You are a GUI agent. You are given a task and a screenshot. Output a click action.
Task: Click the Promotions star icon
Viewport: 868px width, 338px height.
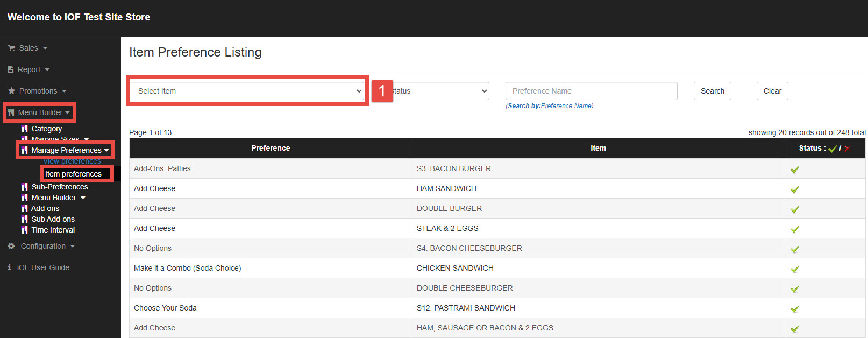click(x=11, y=91)
